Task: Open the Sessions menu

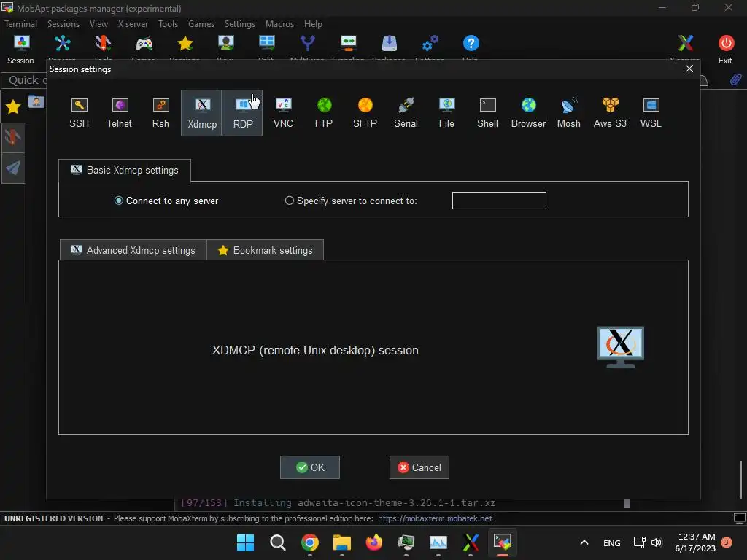Action: click(63, 24)
